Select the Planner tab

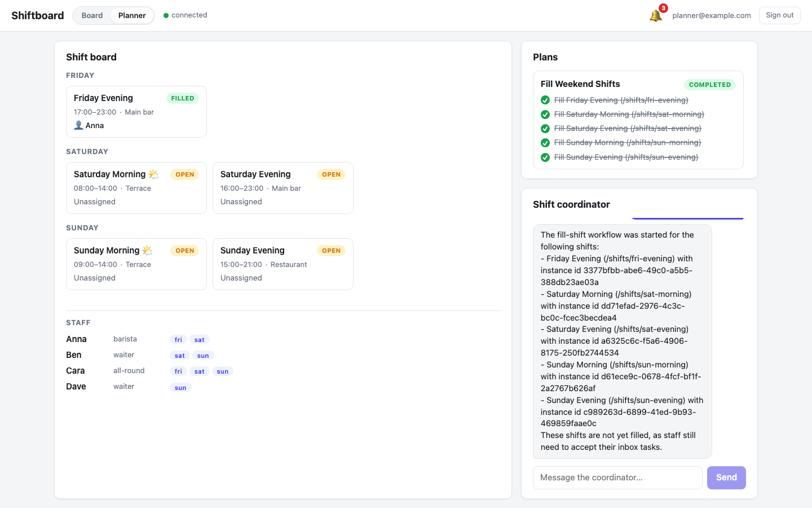pos(132,15)
